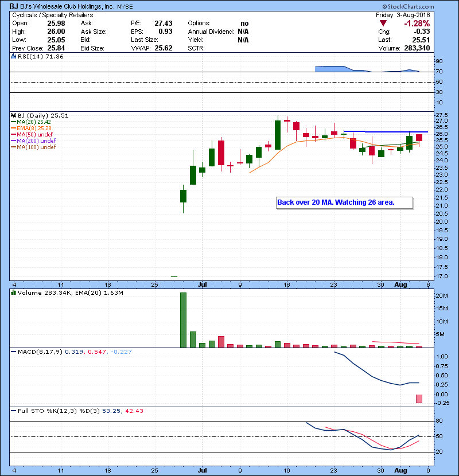The image size is (459, 476).
Task: Click the BJ ticker symbol in the header
Action: pyautogui.click(x=14, y=6)
